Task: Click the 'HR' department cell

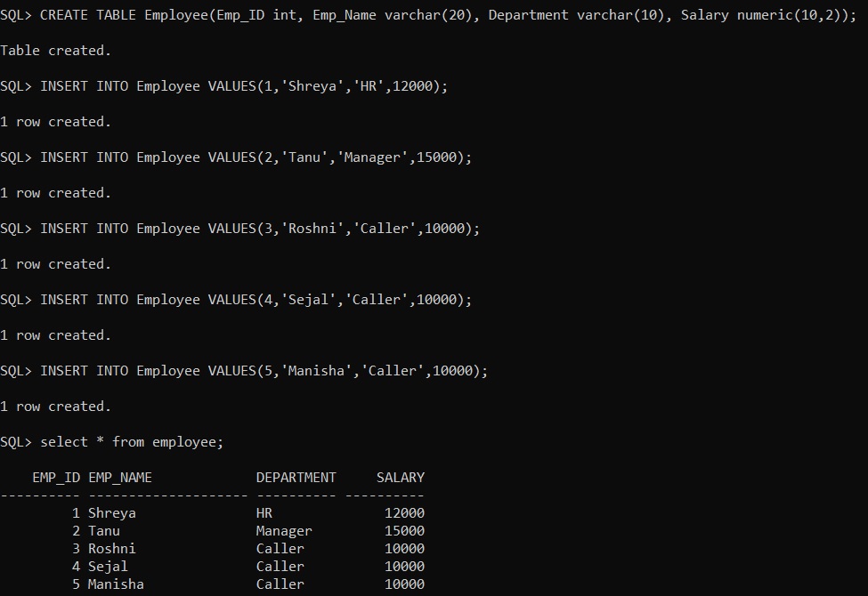Action: tap(264, 513)
